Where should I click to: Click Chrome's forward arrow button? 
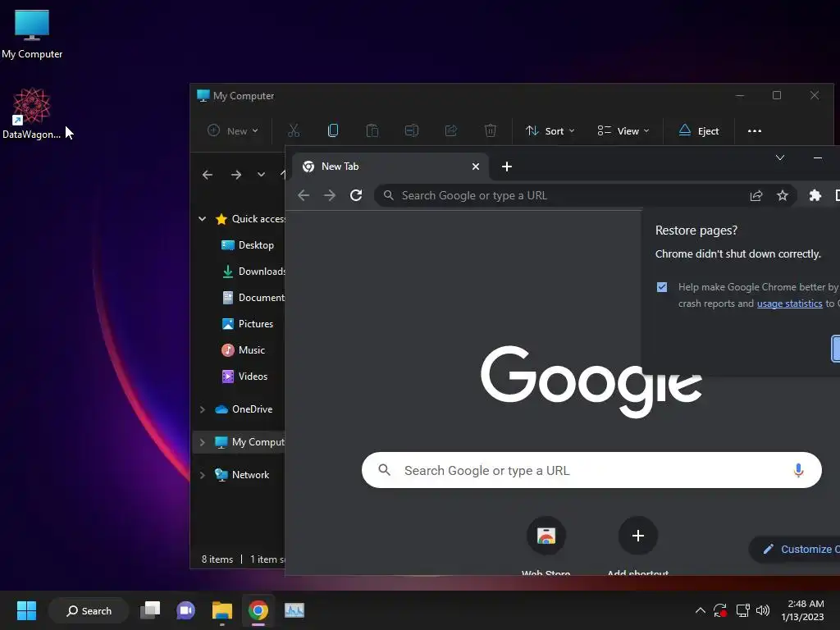tap(330, 195)
